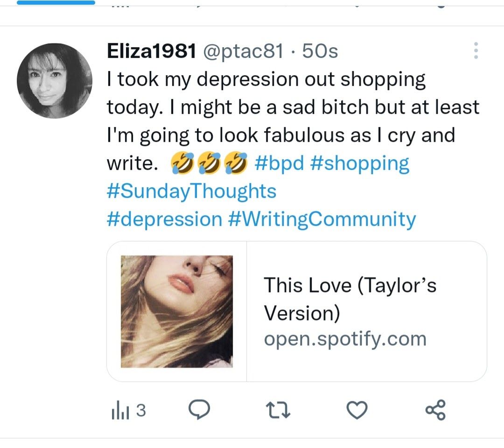The width and height of the screenshot is (504, 448).
Task: Select the Eliza1981 display name
Action: pyautogui.click(x=151, y=52)
